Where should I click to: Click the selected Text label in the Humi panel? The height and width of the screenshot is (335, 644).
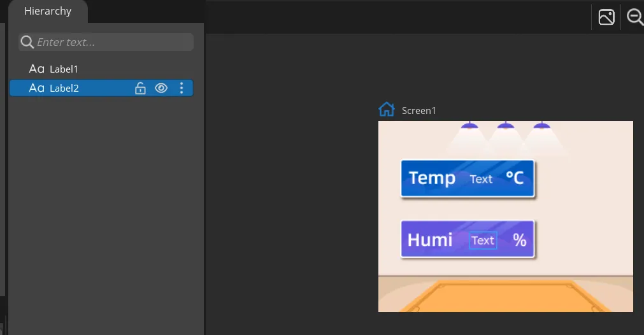(x=483, y=240)
